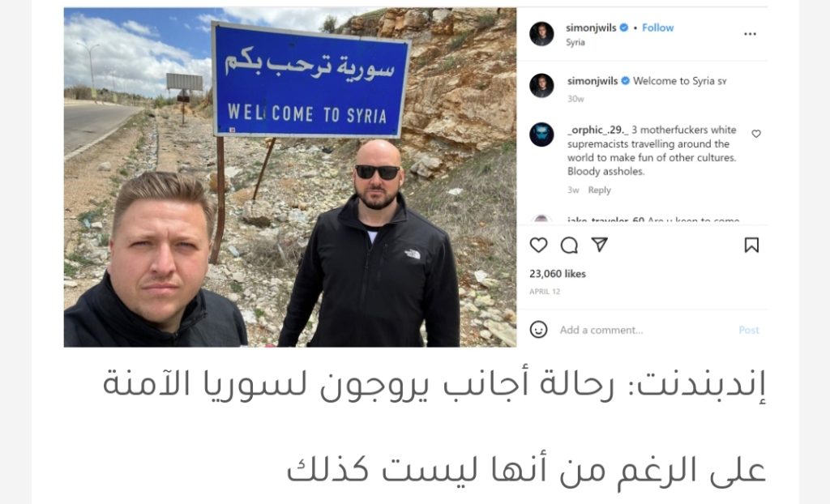The width and height of the screenshot is (830, 504).
Task: Open the _orphic_.29._ username link
Action: (597, 130)
